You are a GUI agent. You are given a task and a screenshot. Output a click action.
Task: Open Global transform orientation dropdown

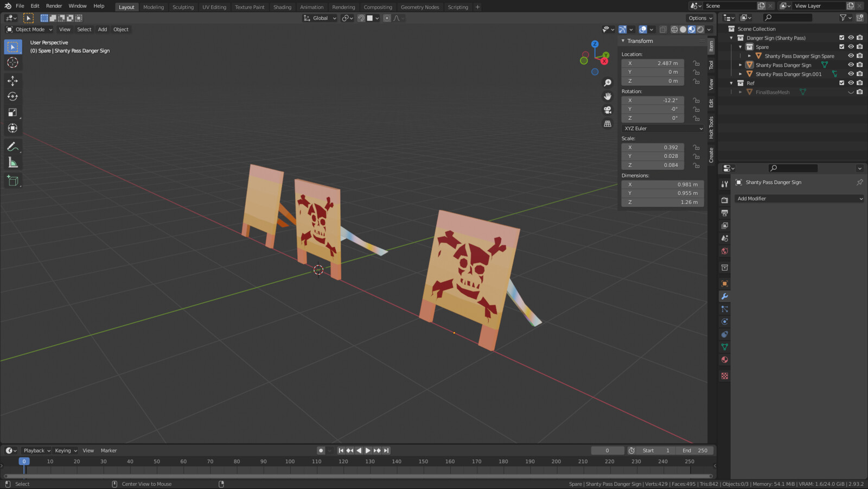click(320, 18)
